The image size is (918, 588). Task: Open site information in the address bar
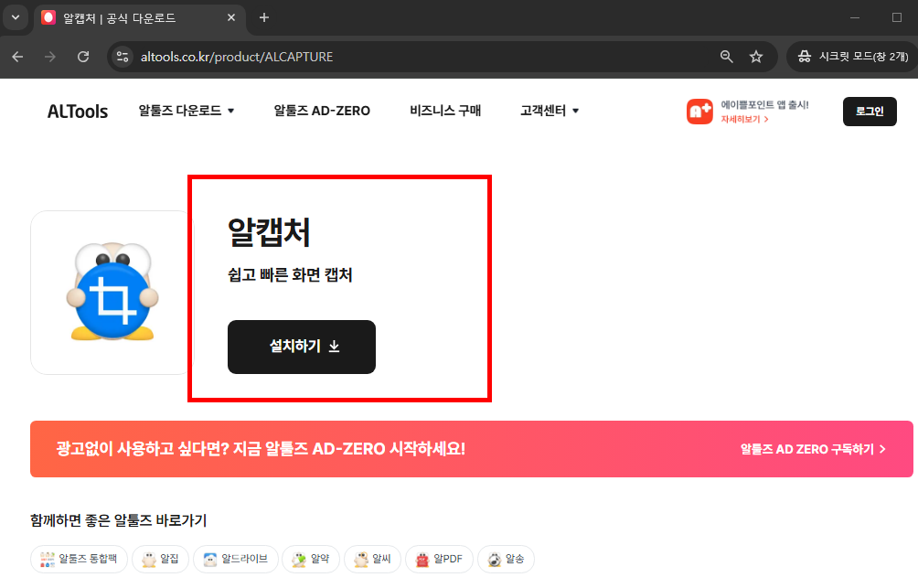click(x=123, y=56)
